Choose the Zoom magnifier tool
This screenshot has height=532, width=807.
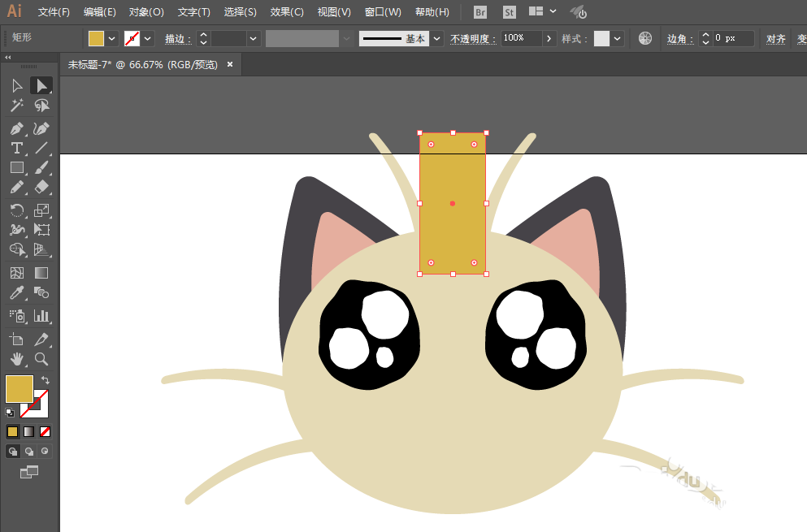click(x=41, y=359)
